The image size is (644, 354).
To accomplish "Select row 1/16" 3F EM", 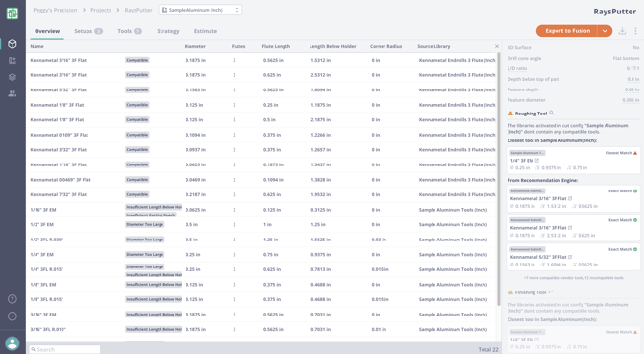I will tap(261, 210).
